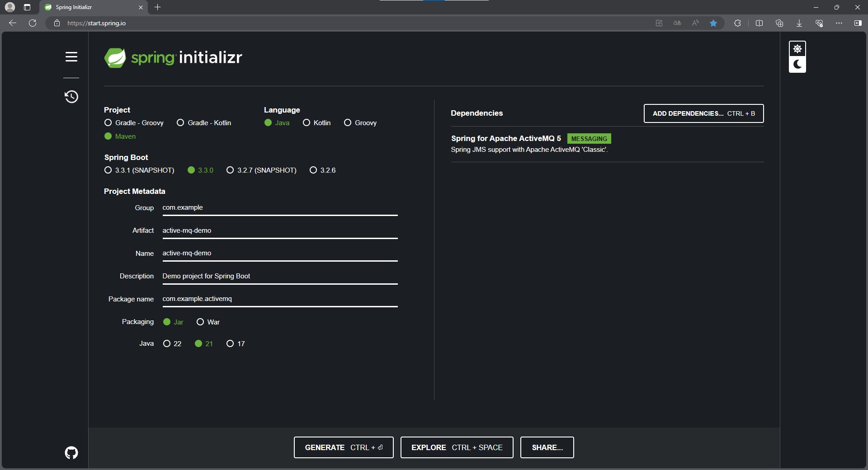
Task: Select Java version 21
Action: pos(204,344)
